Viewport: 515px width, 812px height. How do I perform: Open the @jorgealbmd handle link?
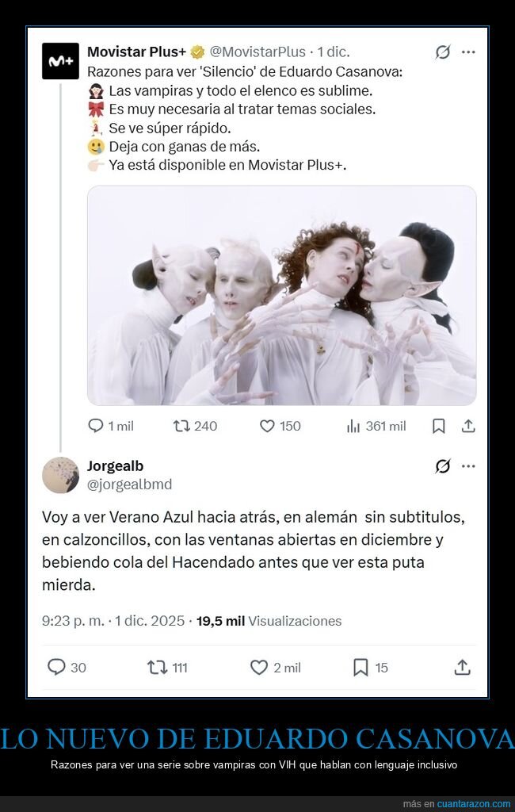(129, 485)
